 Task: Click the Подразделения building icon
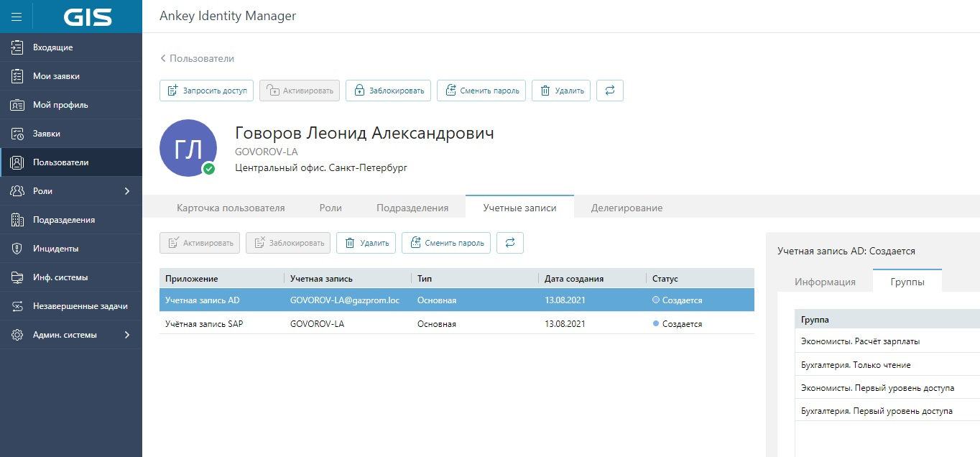(x=18, y=220)
